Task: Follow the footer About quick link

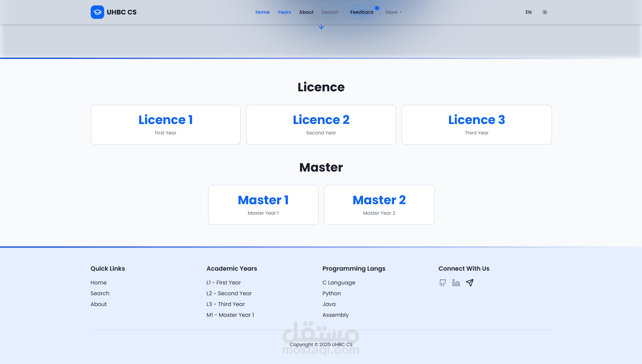Action: coord(98,304)
